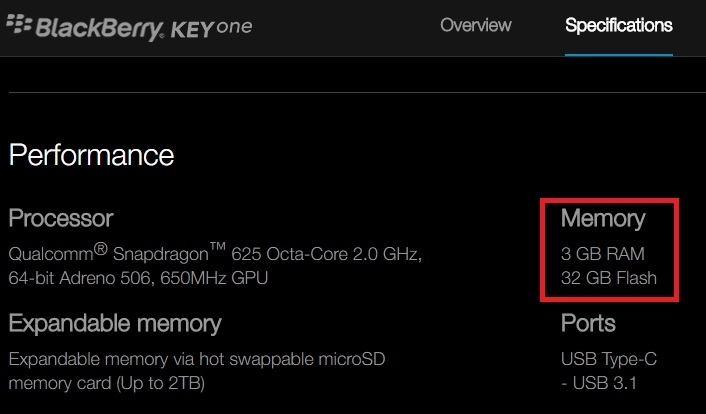Click the hot swappable microSD description

point(197,359)
